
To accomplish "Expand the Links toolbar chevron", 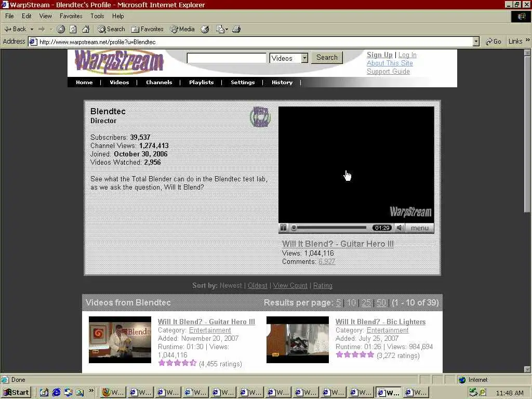I will tap(528, 41).
